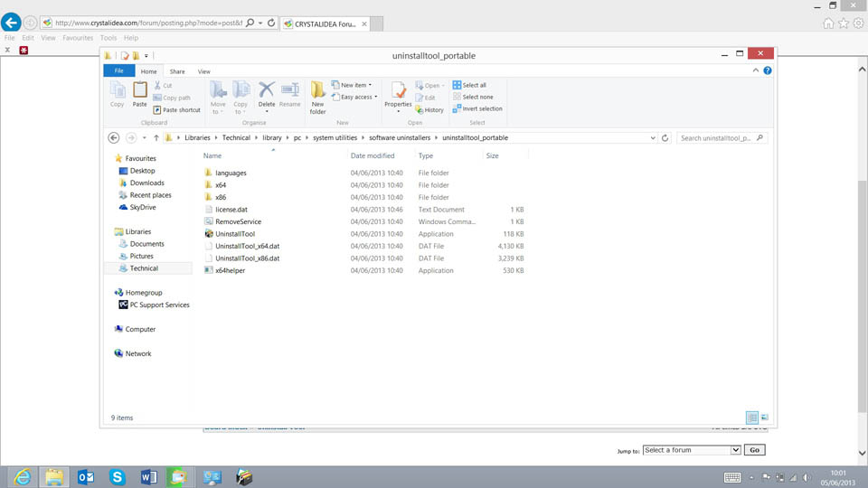Sort by the Date modified column header
Screen dimensions: 868x488
coord(373,156)
